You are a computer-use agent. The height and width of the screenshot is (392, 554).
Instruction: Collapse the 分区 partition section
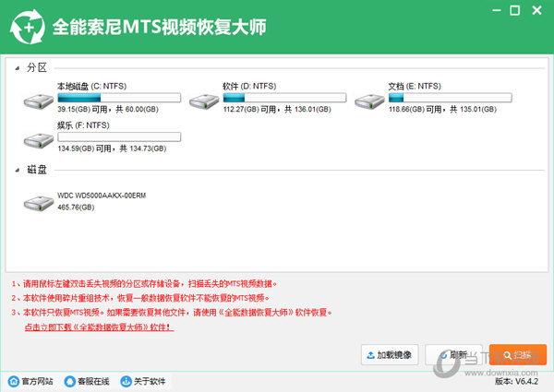(x=18, y=68)
